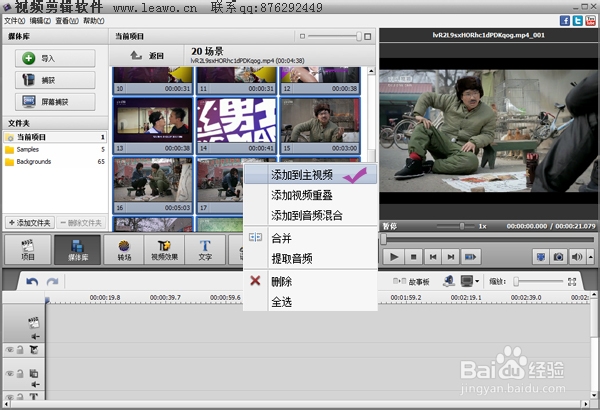Click the Add Folder (添加文件夹) button
This screenshot has width=600, height=410.
(x=30, y=223)
